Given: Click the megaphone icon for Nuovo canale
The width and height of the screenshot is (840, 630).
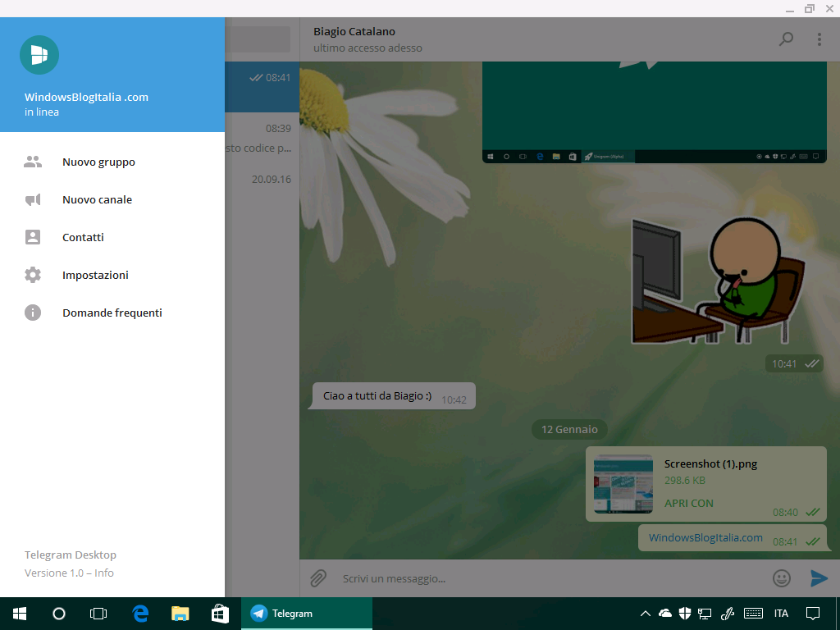Looking at the screenshot, I should (33, 200).
